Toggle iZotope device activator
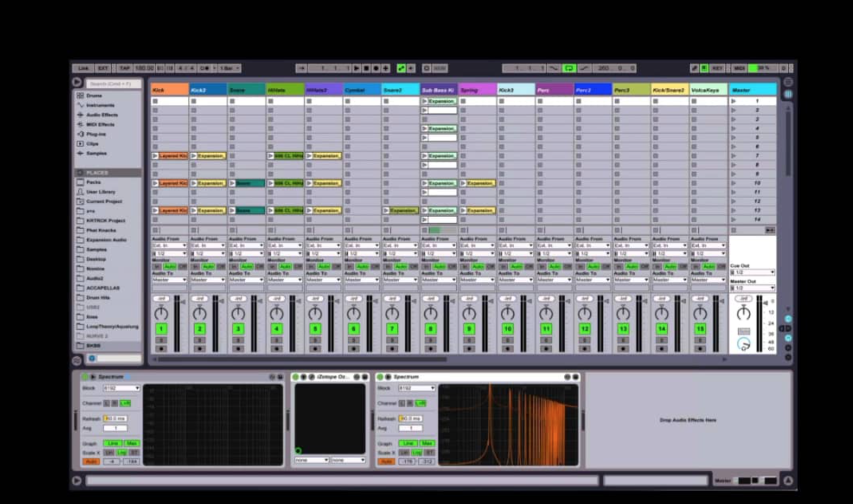The image size is (853, 504). (x=296, y=377)
